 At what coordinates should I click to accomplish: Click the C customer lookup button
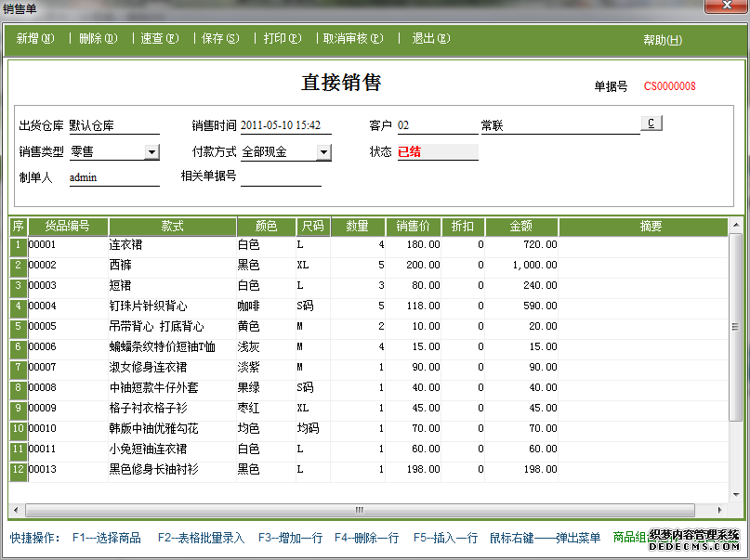point(651,122)
